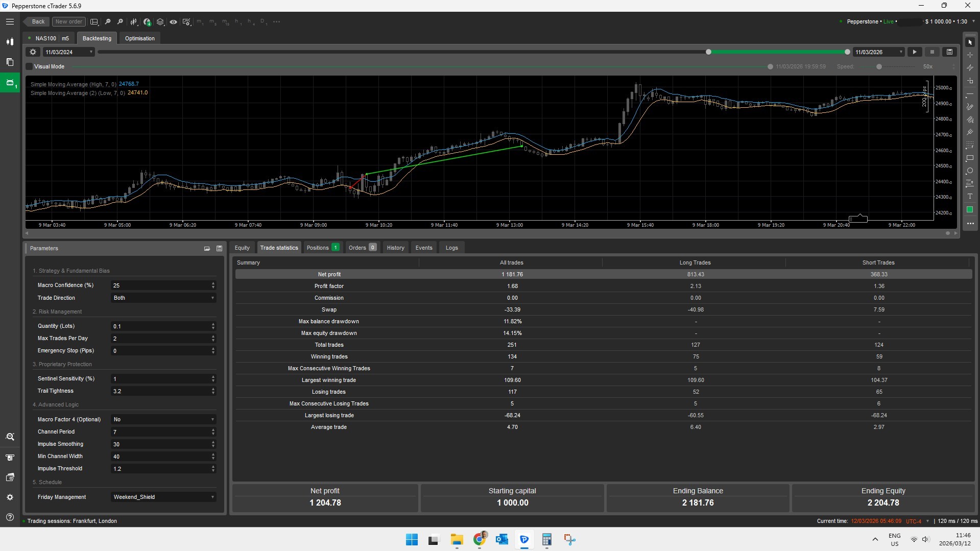Toggle the ellipse shape tool

[970, 171]
